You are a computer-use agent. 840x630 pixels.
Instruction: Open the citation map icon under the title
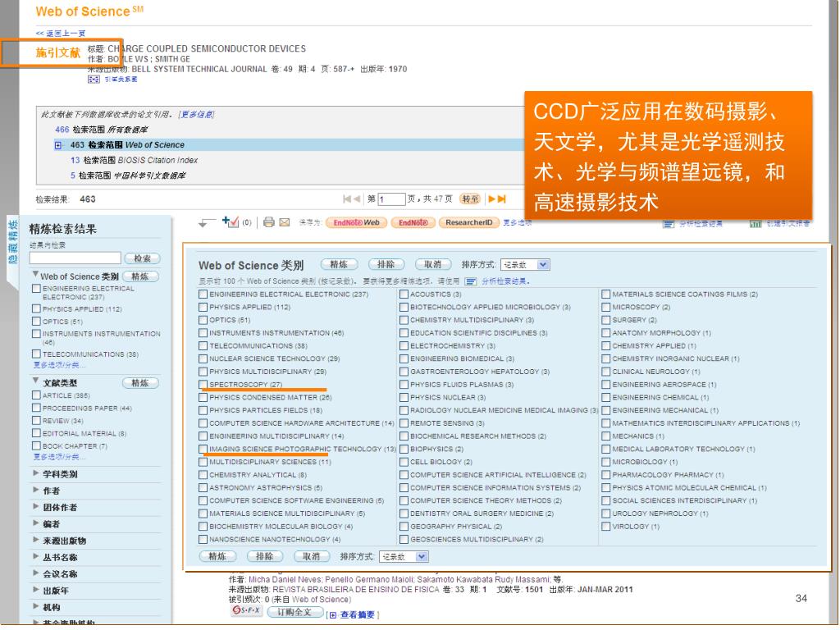[94, 80]
